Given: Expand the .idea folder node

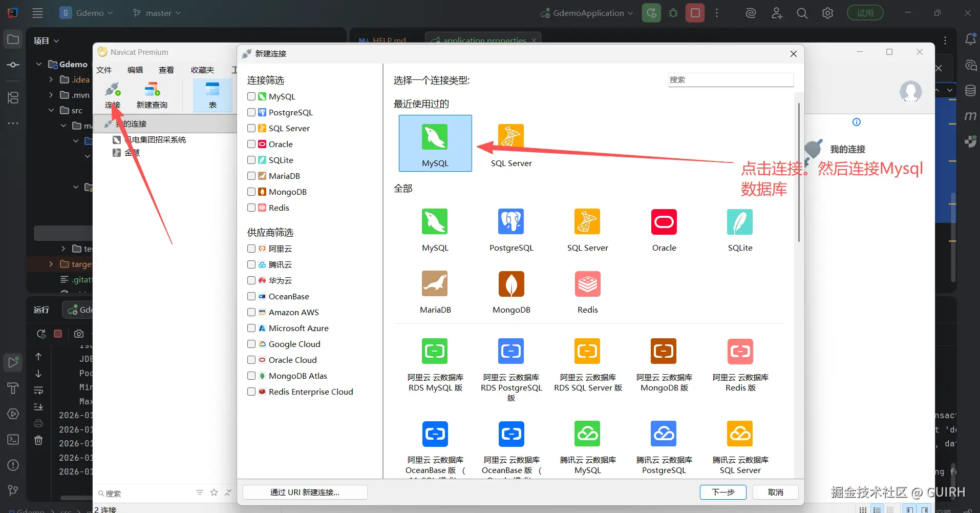Looking at the screenshot, I should point(51,79).
